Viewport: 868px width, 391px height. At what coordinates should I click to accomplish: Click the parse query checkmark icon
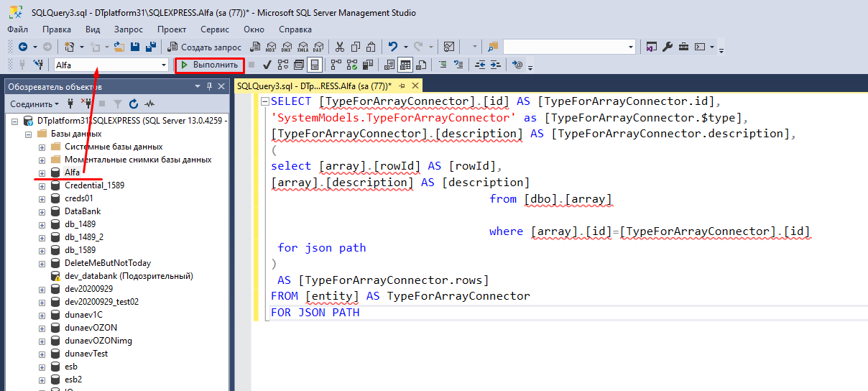267,65
